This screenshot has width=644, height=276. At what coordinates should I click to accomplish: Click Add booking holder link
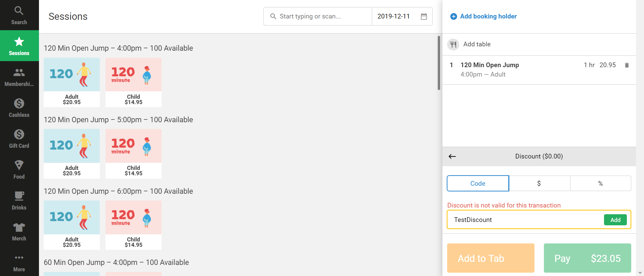click(x=488, y=16)
